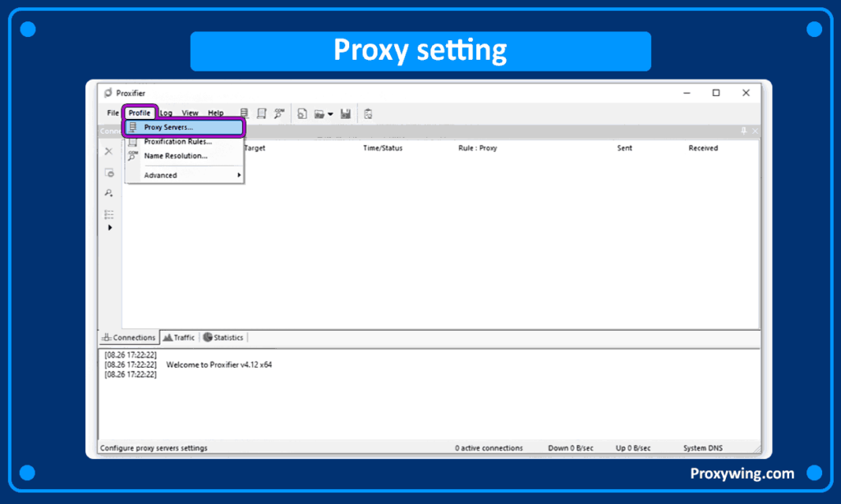Open the View menu
841x504 pixels.
(x=190, y=112)
